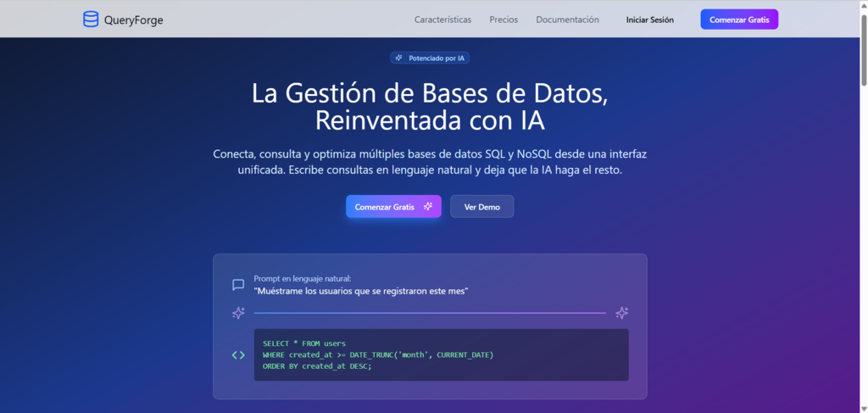Click the Iniciar Sesión link
The height and width of the screenshot is (413, 868).
pyautogui.click(x=649, y=20)
